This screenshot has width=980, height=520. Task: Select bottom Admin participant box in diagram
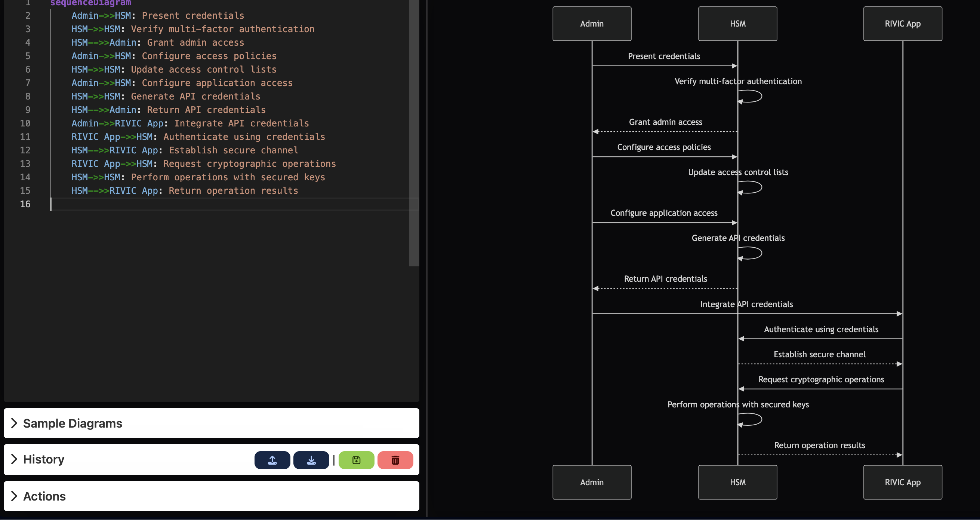tap(592, 482)
